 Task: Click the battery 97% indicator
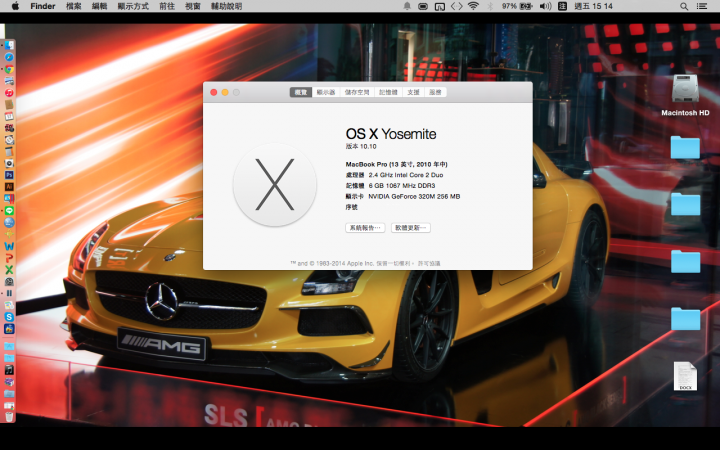(x=517, y=6)
